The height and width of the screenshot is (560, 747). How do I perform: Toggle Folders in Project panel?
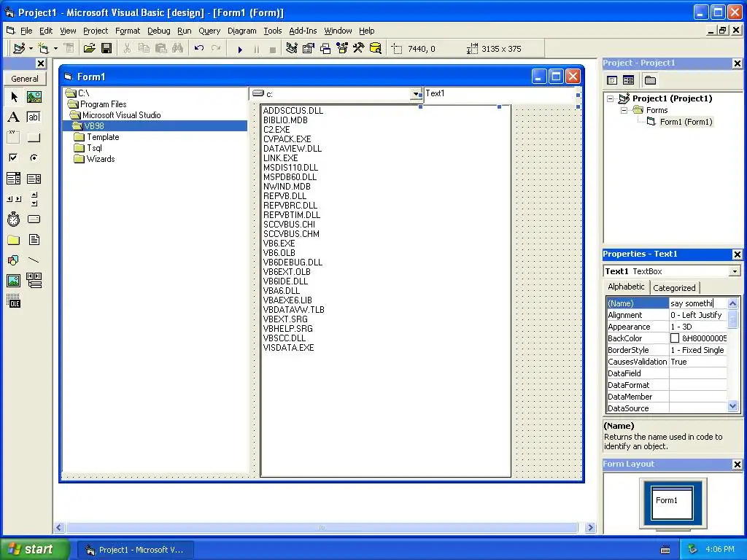(650, 80)
